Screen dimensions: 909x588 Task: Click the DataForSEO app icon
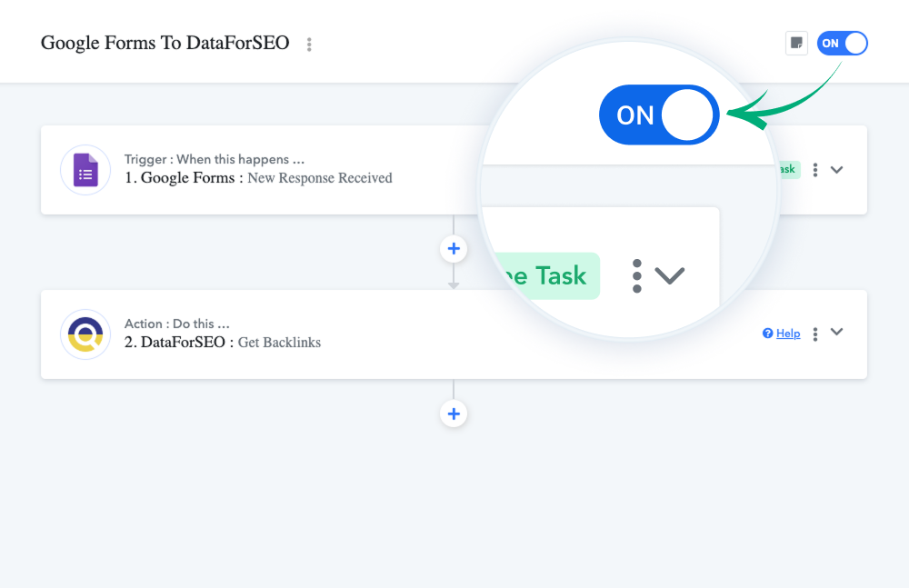click(x=85, y=334)
